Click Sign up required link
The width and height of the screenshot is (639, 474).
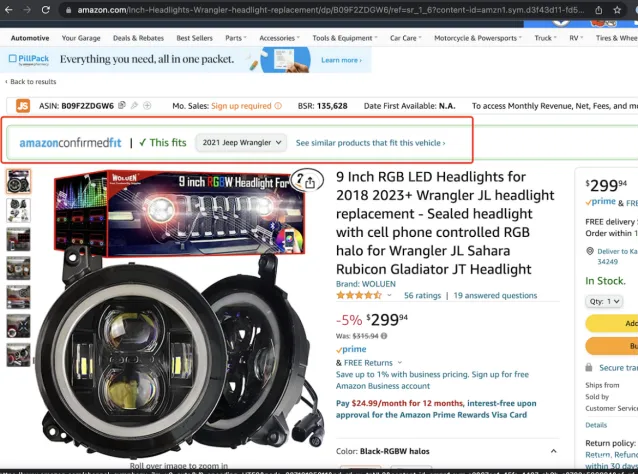point(241,106)
